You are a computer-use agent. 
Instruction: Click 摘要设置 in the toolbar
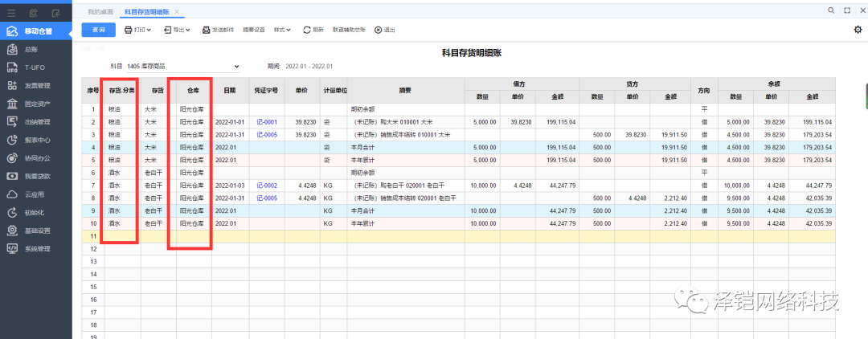point(253,30)
